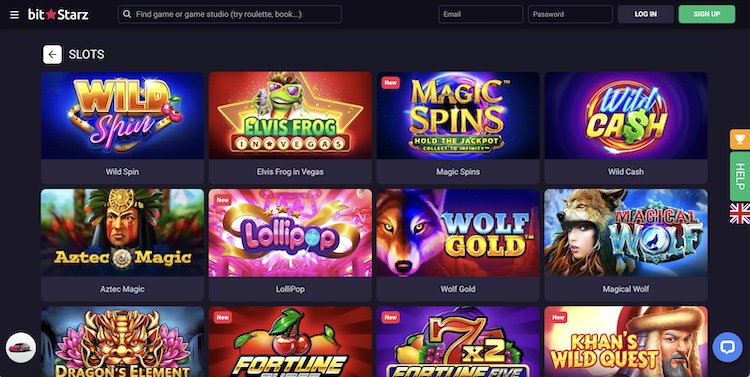750x377 pixels.
Task: Open the LolliPop game thumbnail
Action: pyautogui.click(x=290, y=233)
